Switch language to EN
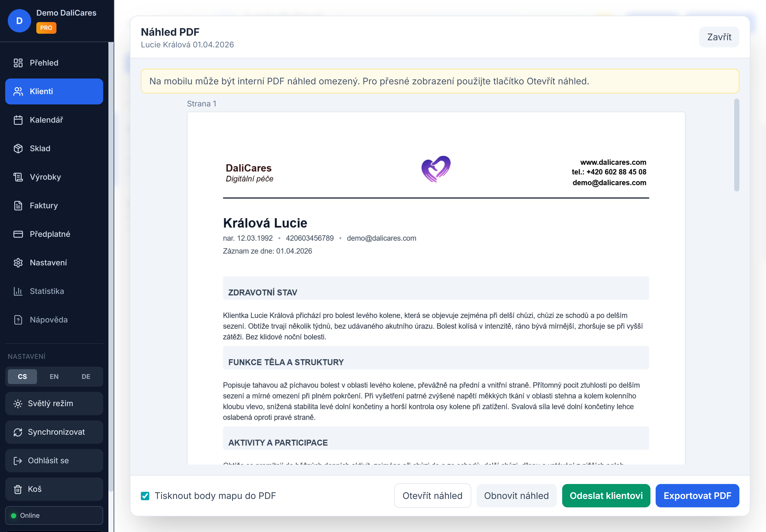Viewport: 766px width, 532px height. [54, 377]
